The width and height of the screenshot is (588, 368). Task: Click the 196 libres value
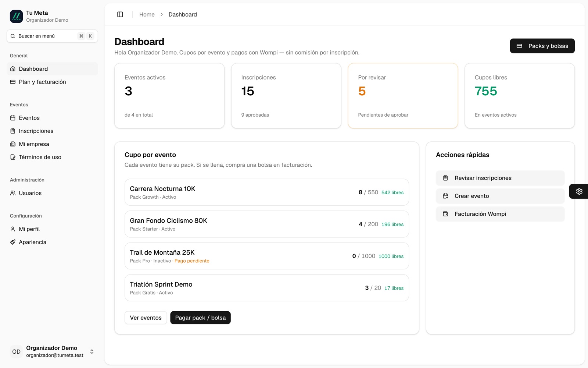tap(392, 224)
